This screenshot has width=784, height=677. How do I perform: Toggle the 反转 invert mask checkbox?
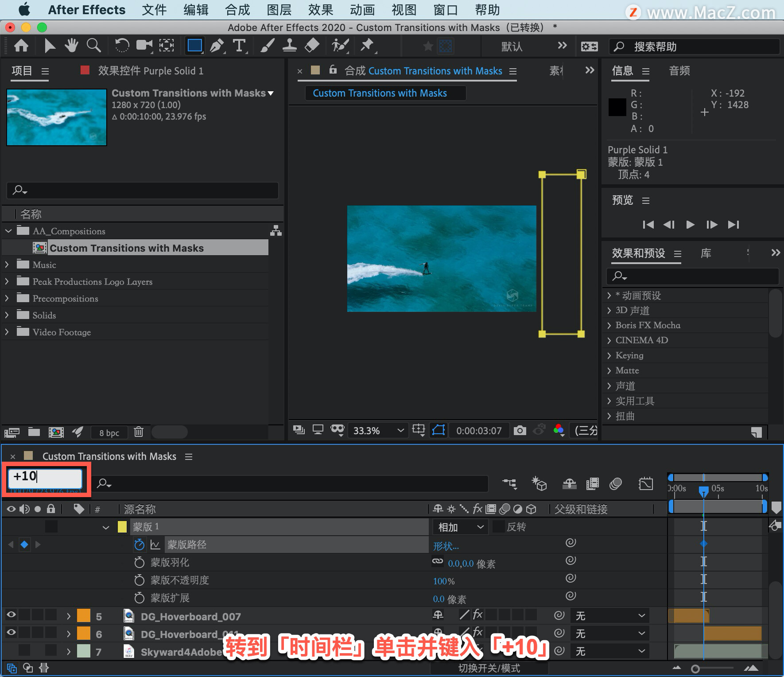(498, 526)
